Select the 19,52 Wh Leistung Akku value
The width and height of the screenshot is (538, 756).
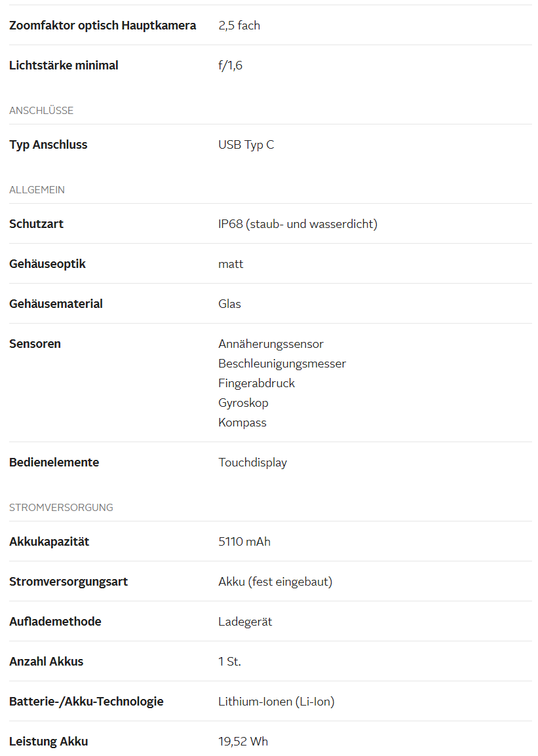[243, 742]
